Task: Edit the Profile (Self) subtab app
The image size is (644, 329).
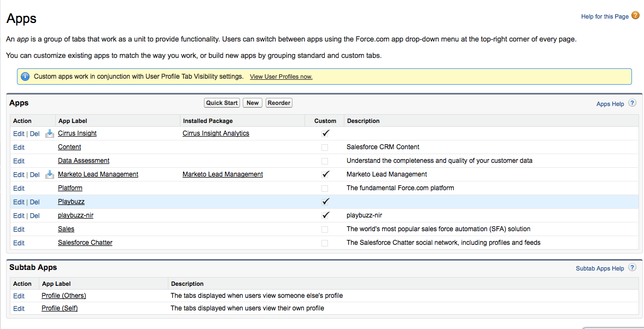Action: [x=19, y=309]
